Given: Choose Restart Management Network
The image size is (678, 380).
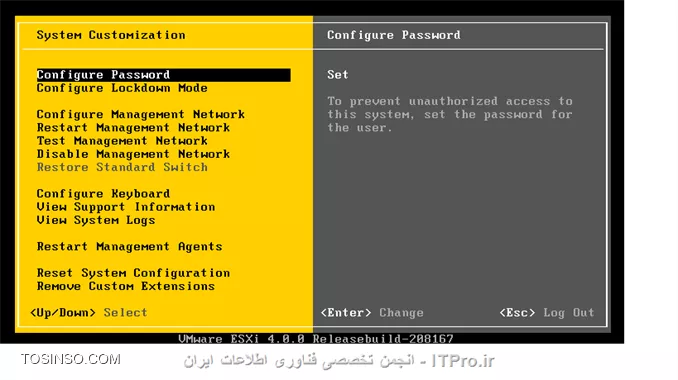Looking at the screenshot, I should tap(133, 128).
